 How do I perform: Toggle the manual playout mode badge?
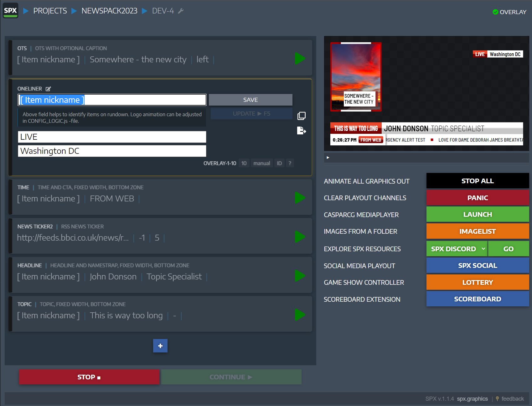[x=261, y=163]
